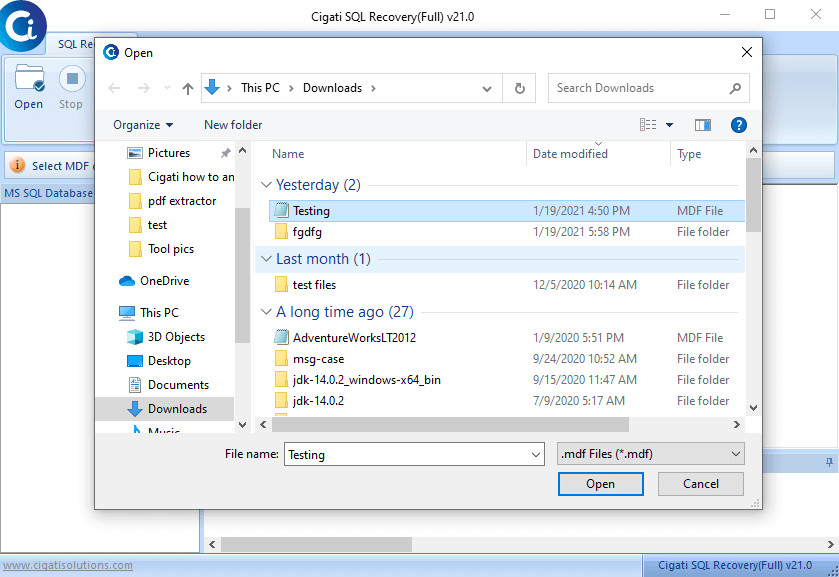The width and height of the screenshot is (839, 577).
Task: Go forward using the dialog's forward arrow
Action: (143, 88)
